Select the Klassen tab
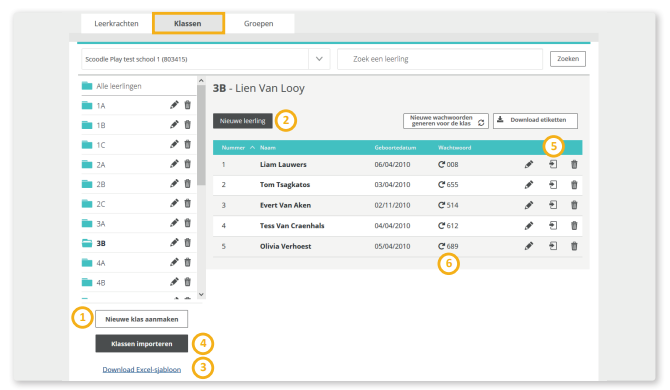 pos(188,23)
